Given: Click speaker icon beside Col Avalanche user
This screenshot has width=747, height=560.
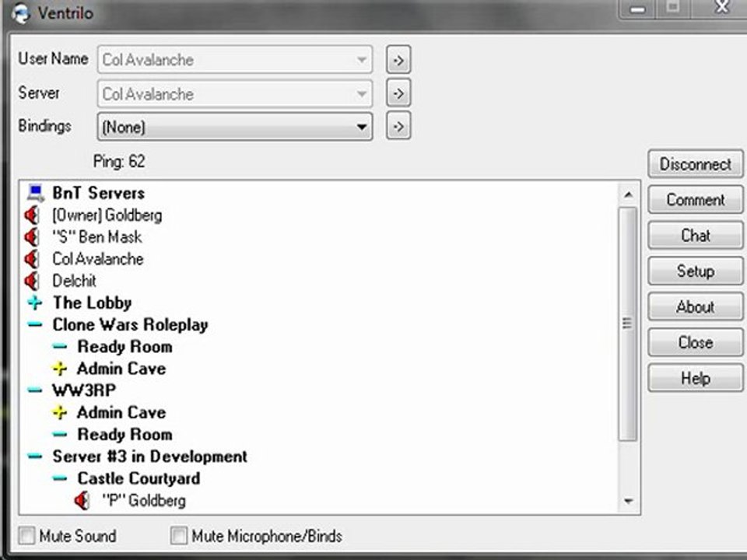Looking at the screenshot, I should [x=32, y=259].
